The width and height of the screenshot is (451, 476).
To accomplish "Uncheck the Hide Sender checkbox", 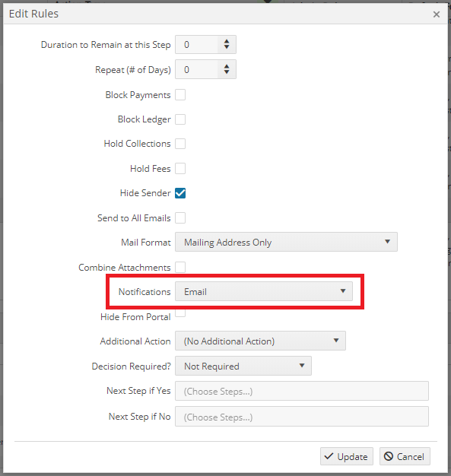I will coord(180,193).
